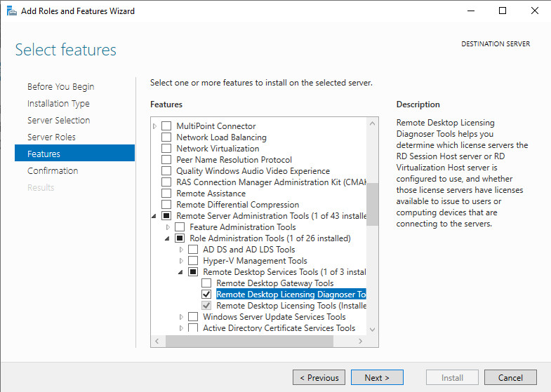
Task: Expand Feature Administration Tools node
Action: click(x=168, y=227)
